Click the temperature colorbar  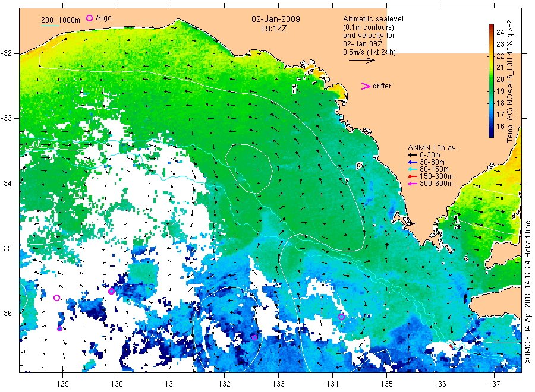[492, 81]
